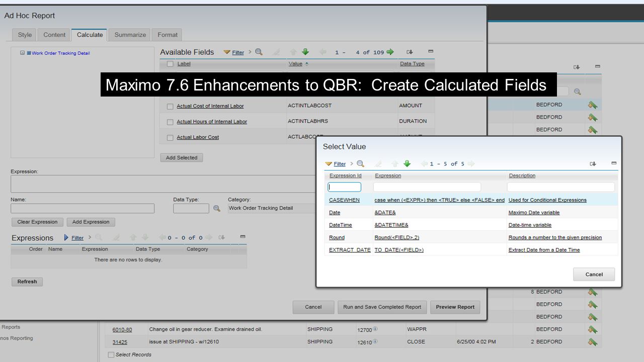
Task: Click clear filter eraser in Select Value
Action: [378, 163]
